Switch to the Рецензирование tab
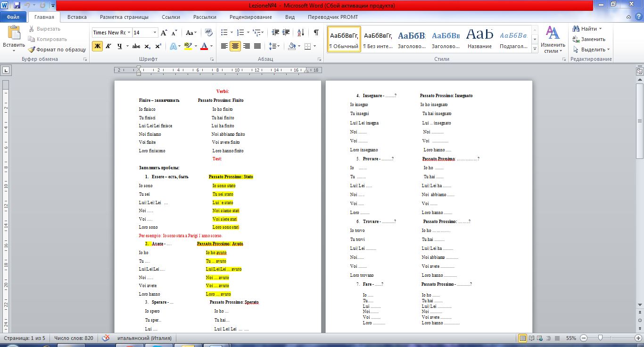 point(251,17)
